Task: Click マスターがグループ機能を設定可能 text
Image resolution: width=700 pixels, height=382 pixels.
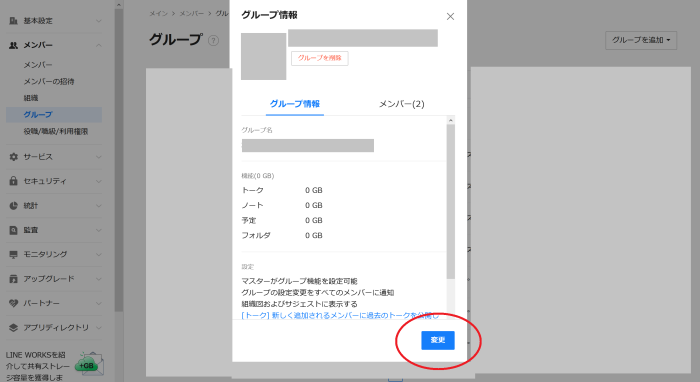Action: point(299,281)
